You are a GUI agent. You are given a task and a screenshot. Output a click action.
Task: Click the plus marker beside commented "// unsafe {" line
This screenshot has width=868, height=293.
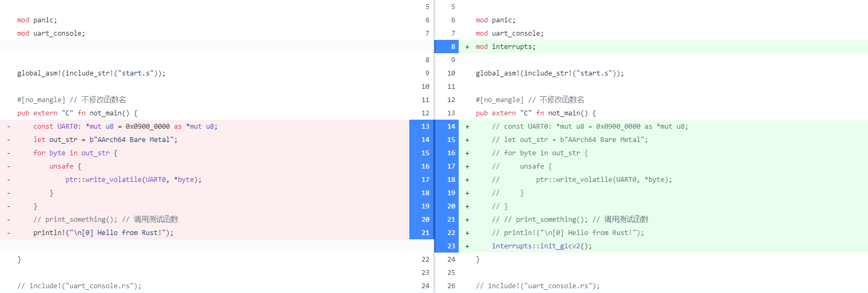tap(467, 166)
